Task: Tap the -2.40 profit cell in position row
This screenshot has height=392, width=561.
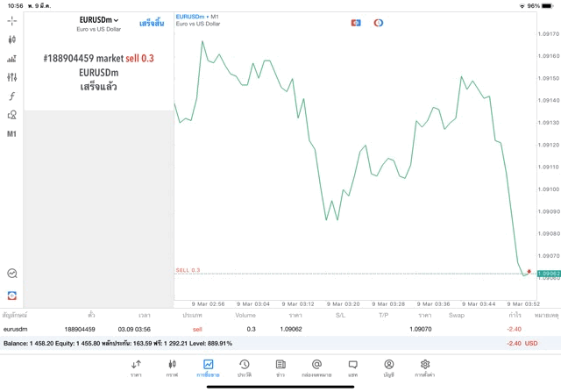Action: [515, 329]
